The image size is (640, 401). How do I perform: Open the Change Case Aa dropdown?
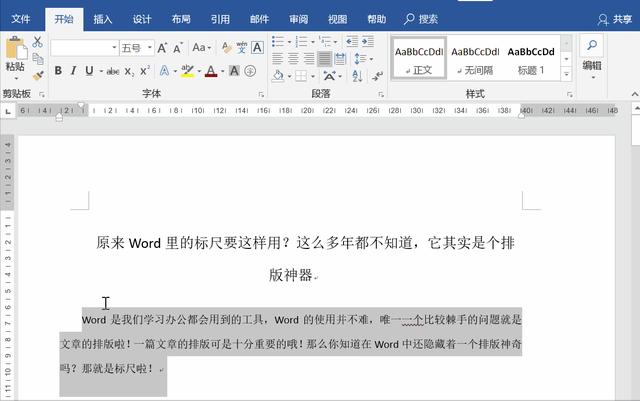(202, 48)
